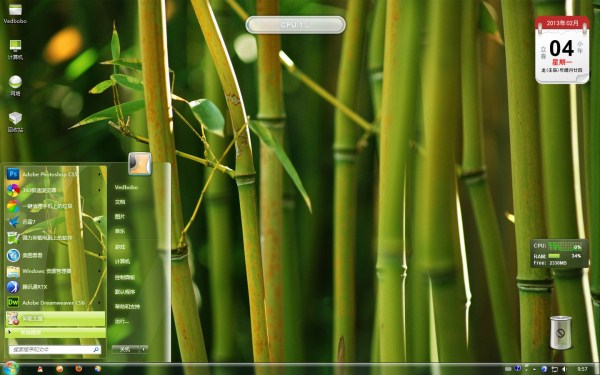The height and width of the screenshot is (375, 600).
Task: Click the volume speaker icon in the tray
Action: click(x=564, y=369)
